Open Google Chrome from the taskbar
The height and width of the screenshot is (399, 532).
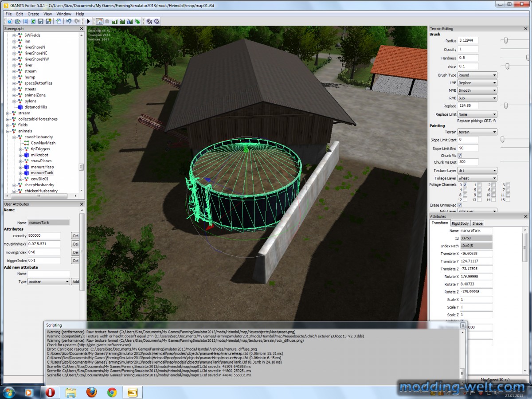(112, 392)
